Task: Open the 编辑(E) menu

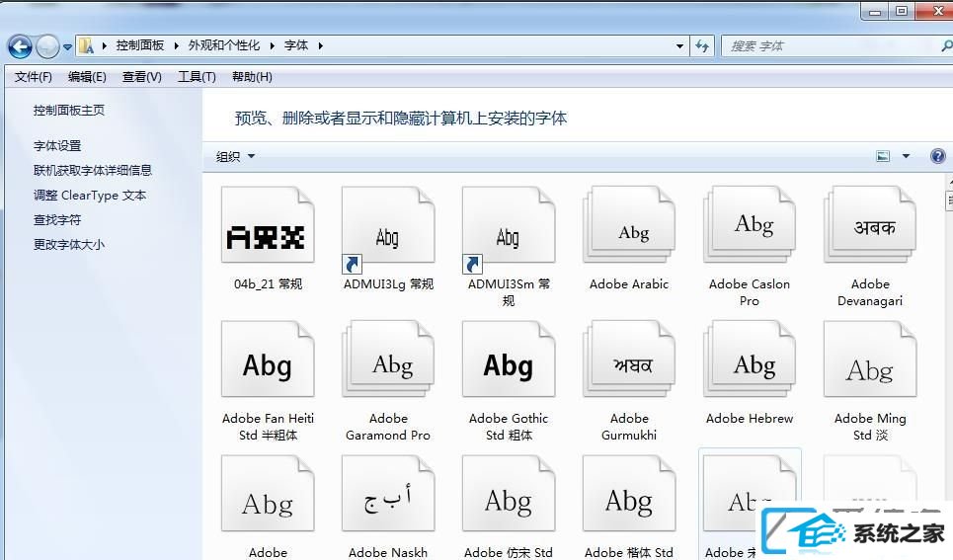Action: (87, 77)
